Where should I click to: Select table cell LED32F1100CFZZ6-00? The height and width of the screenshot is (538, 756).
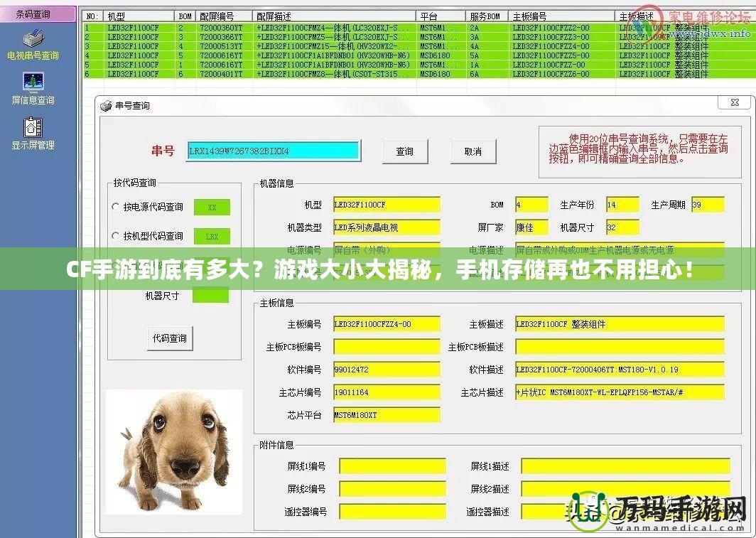[x=562, y=74]
